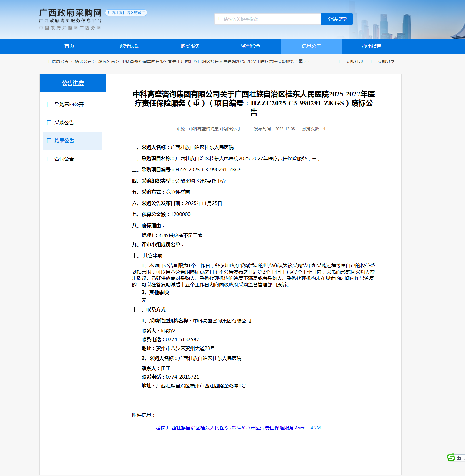Viewport: 465px width, 476px height.
Task: Click the 结果公告 breadcrumb link
Action: point(83,61)
